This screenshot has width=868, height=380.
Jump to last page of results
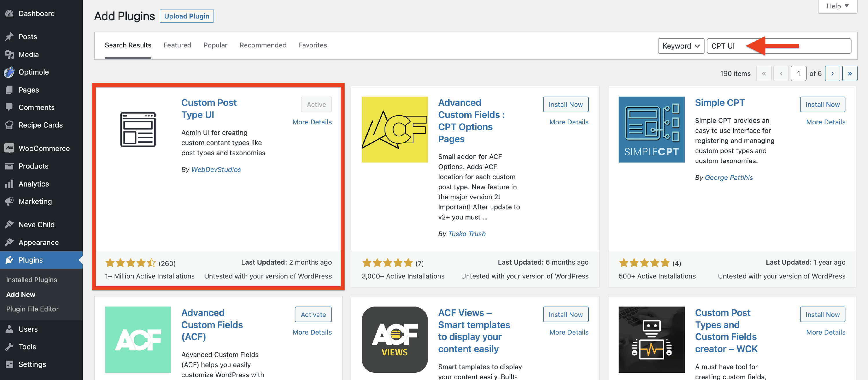(x=849, y=73)
